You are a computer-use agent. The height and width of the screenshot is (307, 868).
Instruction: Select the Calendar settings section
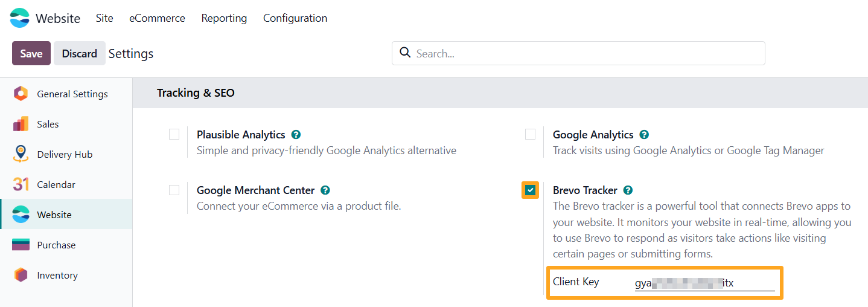point(66,184)
